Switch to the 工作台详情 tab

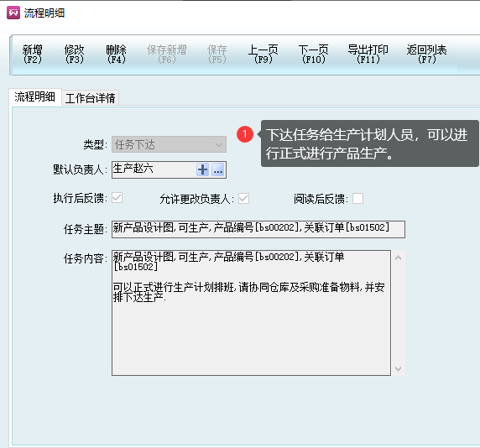click(x=91, y=98)
